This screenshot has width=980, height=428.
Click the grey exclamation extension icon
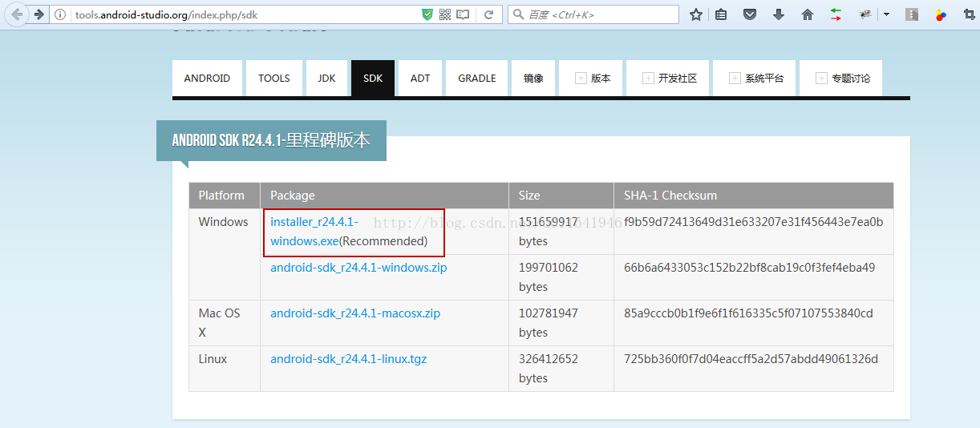[912, 14]
